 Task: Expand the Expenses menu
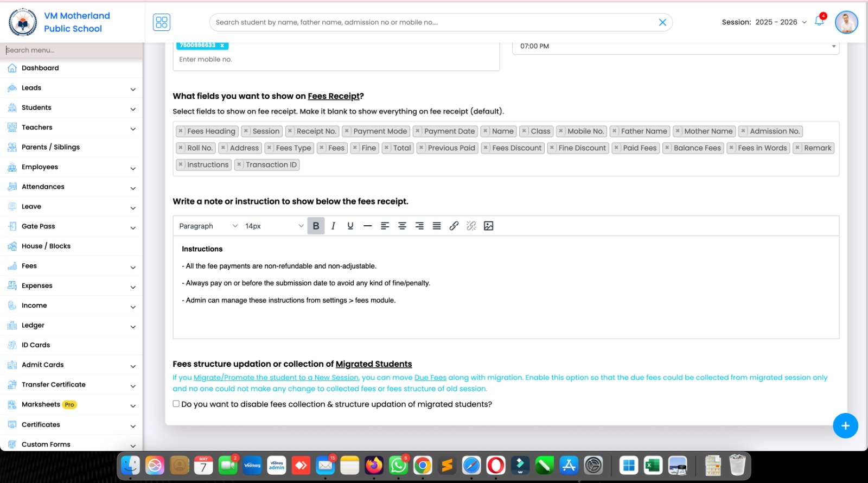pyautogui.click(x=133, y=287)
